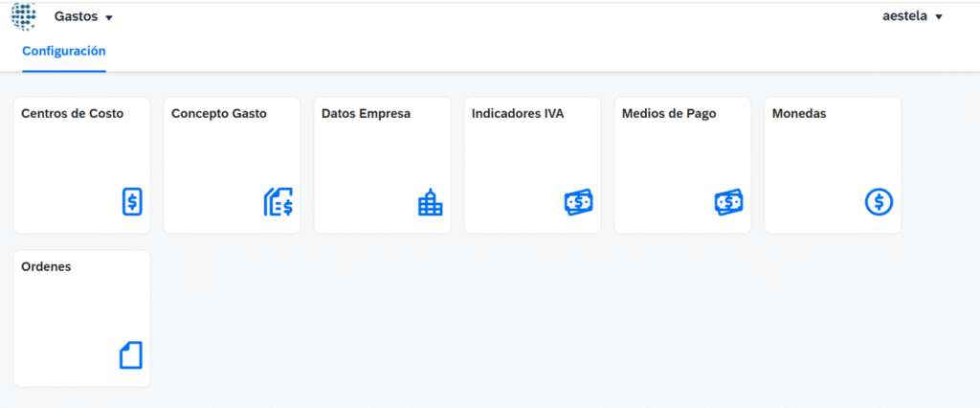Select the Monedas tile title

click(x=799, y=114)
